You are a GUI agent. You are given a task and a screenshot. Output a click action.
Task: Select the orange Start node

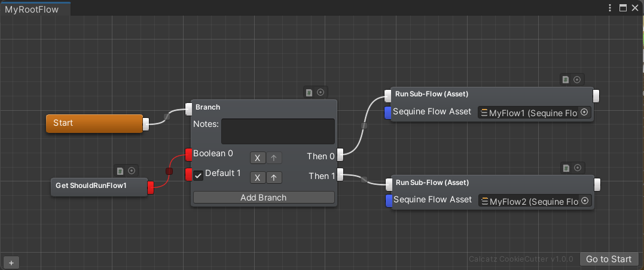(94, 123)
